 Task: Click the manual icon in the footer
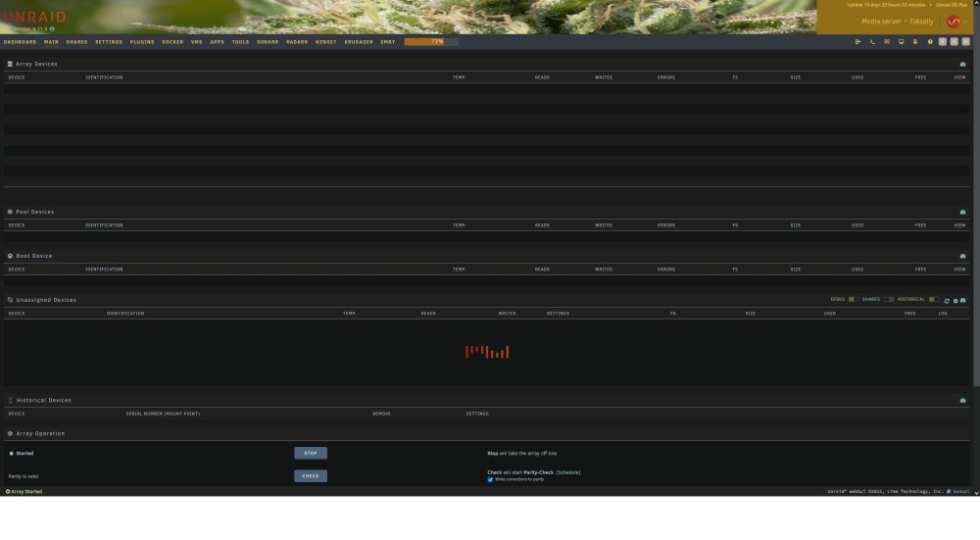[949, 491]
